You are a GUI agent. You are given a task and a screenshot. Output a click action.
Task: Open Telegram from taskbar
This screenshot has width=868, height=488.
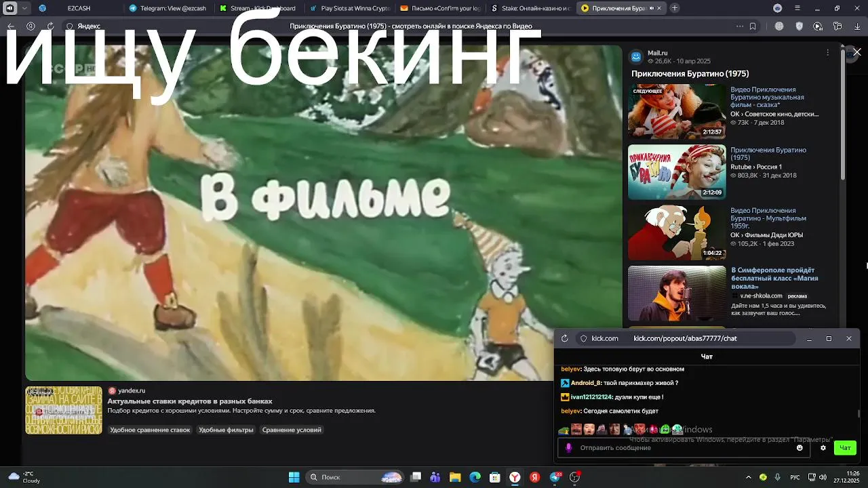tap(555, 477)
